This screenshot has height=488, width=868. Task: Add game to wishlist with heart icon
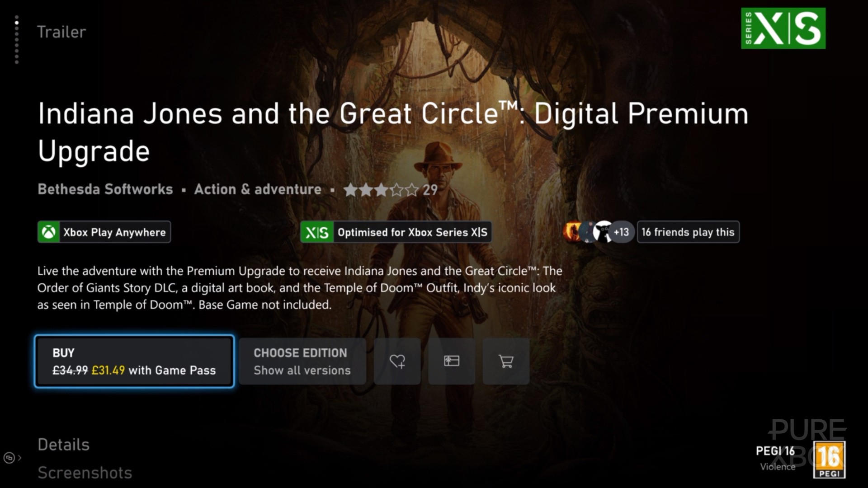pos(397,361)
